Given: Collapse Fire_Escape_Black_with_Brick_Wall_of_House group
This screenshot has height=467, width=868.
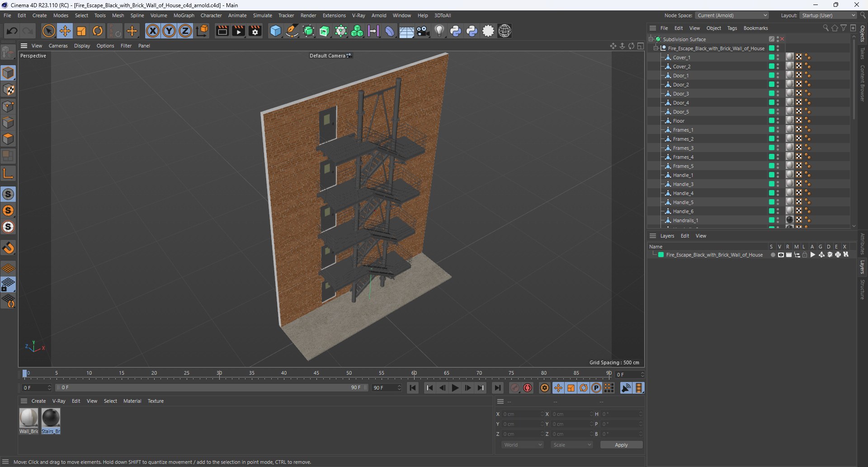Looking at the screenshot, I should pyautogui.click(x=656, y=48).
